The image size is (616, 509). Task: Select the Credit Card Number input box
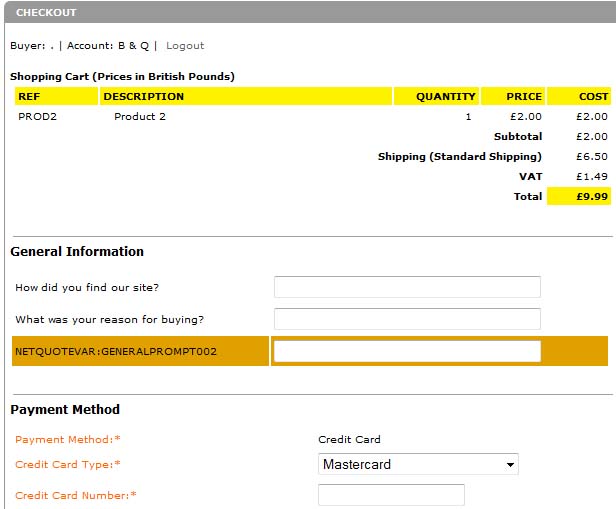(391, 495)
